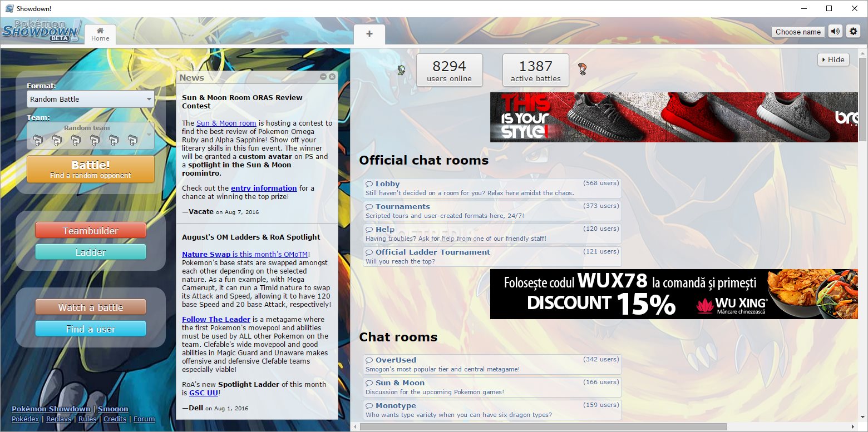Close the News panel
Image resolution: width=868 pixels, height=432 pixels.
pos(332,77)
